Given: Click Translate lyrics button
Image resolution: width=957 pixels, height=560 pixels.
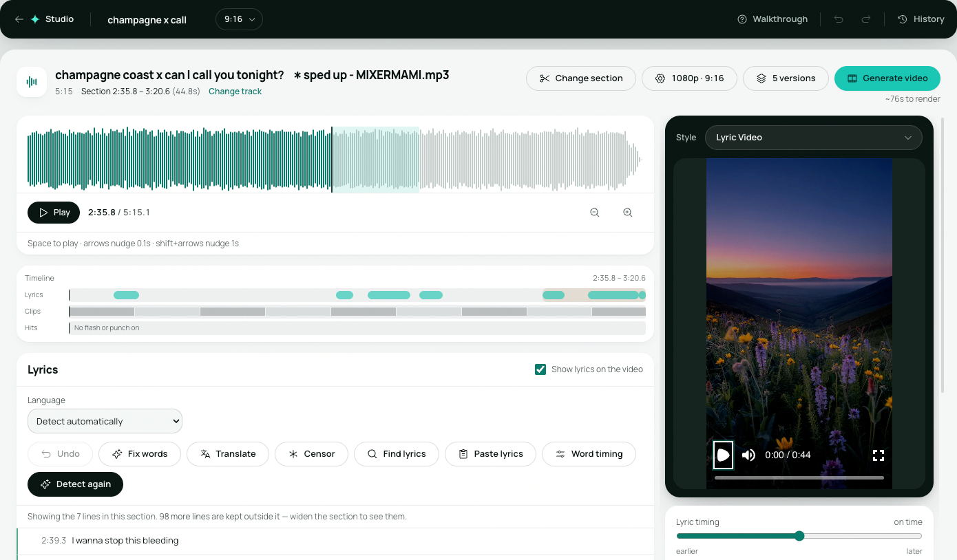Looking at the screenshot, I should click(228, 454).
